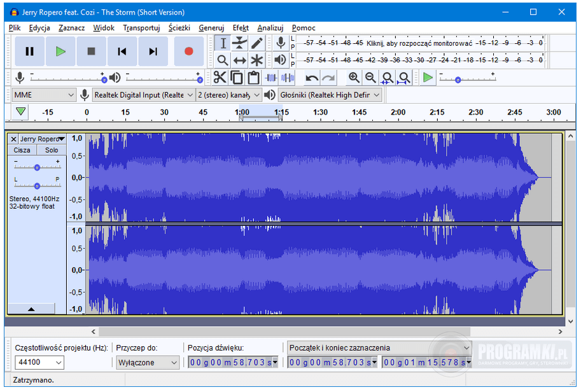Pause playback with the Pause button

click(x=30, y=51)
